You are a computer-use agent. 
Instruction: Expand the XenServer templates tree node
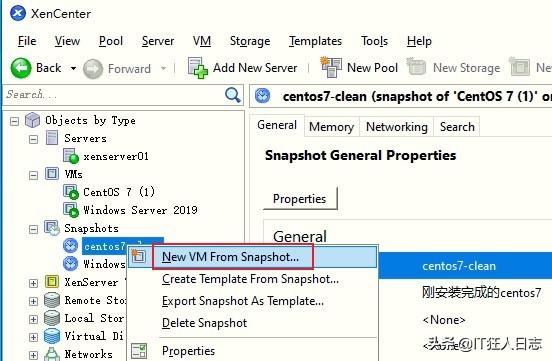pyautogui.click(x=33, y=284)
